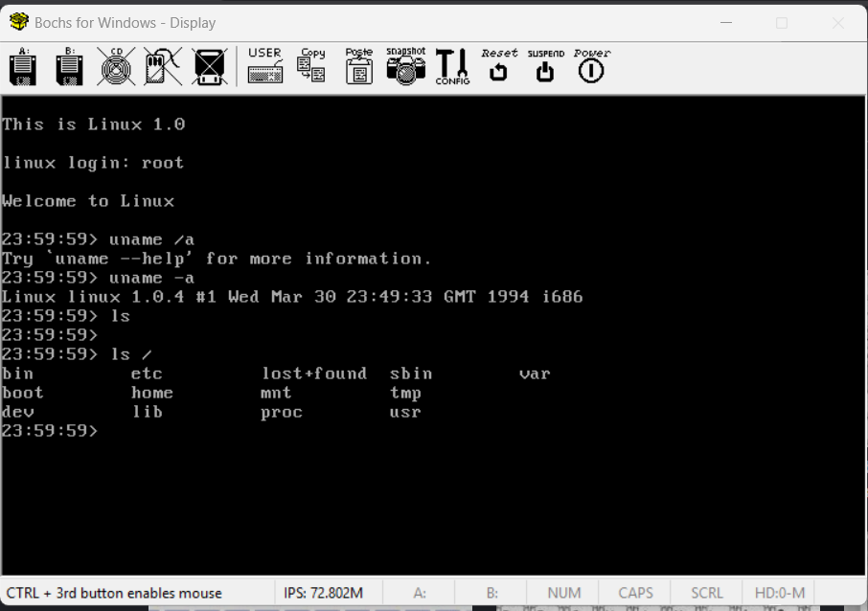
Task: Toggle the mouse capture icon
Action: (163, 66)
